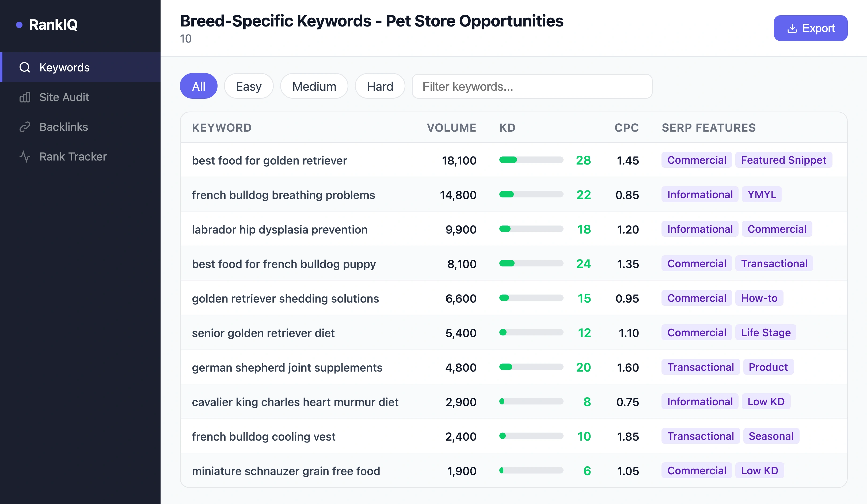Open Rank Tracker using the activity line icon
867x504 pixels.
point(25,156)
